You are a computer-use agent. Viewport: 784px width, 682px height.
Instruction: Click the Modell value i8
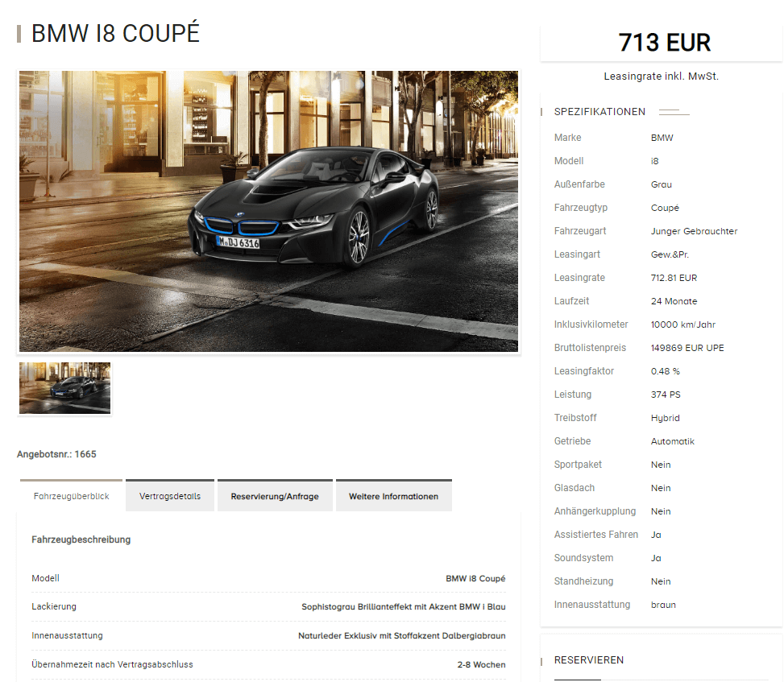654,161
